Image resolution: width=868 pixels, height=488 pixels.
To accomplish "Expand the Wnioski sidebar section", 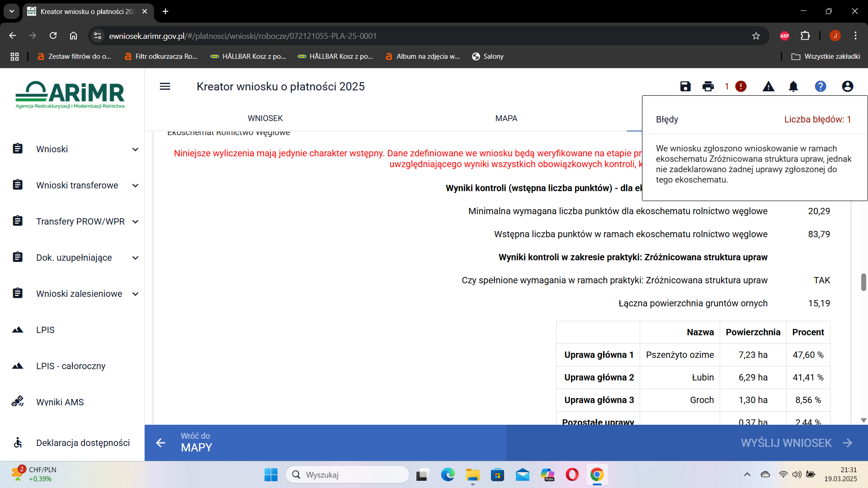I will pos(135,149).
